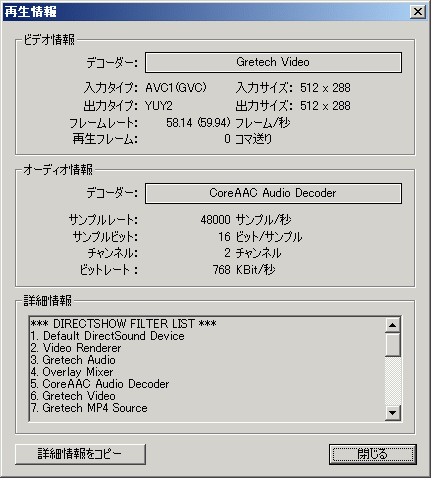This screenshot has height=478, width=431.
Task: Click the output type value YUY2
Action: (159, 106)
